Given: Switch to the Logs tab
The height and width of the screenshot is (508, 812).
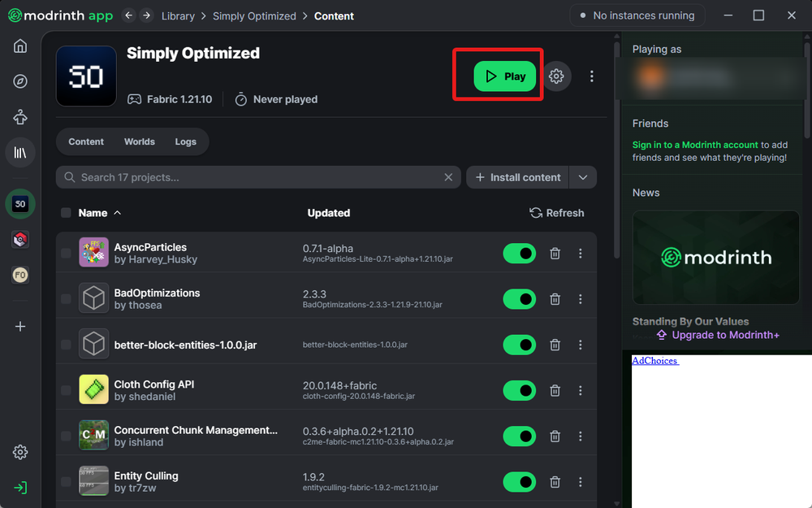Looking at the screenshot, I should tap(186, 141).
